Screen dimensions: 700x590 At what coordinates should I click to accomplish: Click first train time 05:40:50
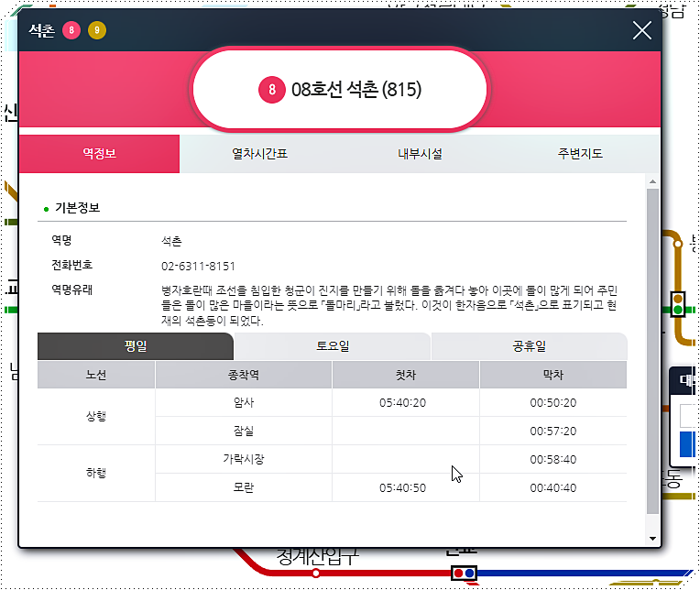(402, 487)
